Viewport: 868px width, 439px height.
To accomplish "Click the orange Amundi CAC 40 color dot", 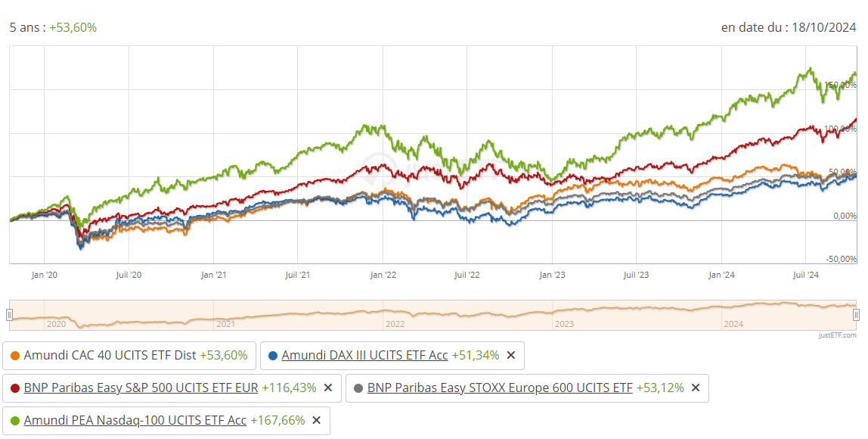I will click(15, 356).
